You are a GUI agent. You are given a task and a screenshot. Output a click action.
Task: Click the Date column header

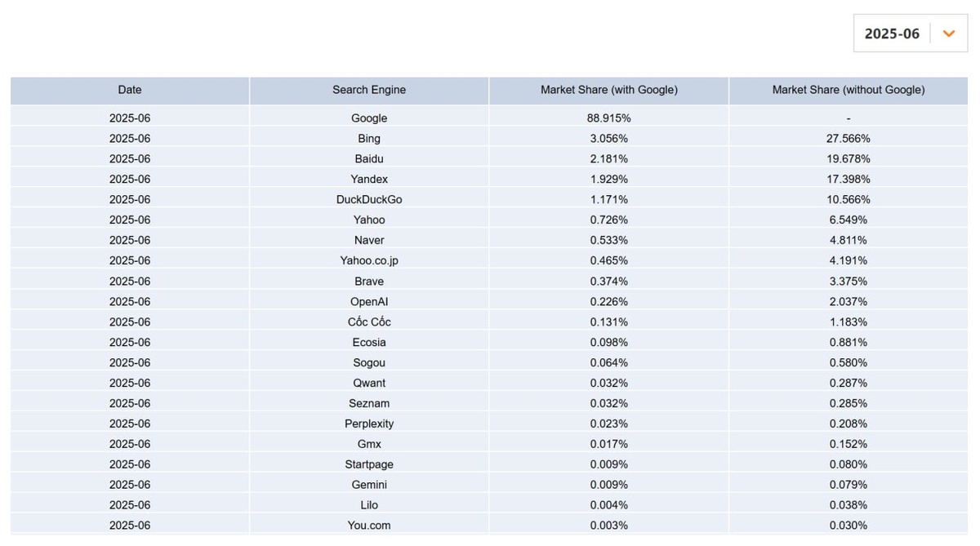pos(130,90)
